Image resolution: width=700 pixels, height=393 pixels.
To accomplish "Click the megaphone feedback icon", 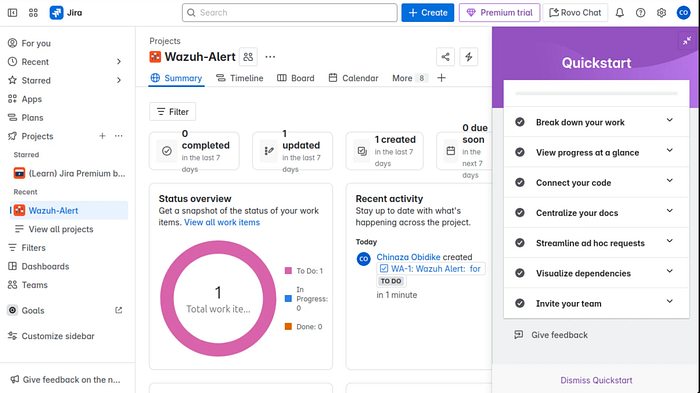I will [15, 379].
